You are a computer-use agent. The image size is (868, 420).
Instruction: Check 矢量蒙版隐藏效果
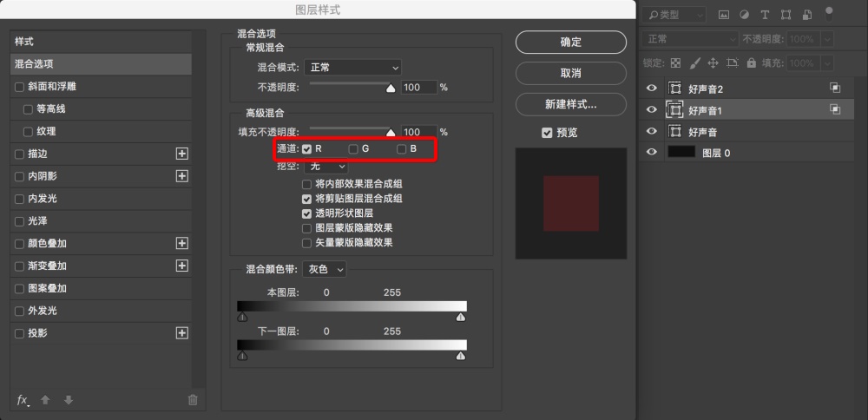click(x=306, y=243)
